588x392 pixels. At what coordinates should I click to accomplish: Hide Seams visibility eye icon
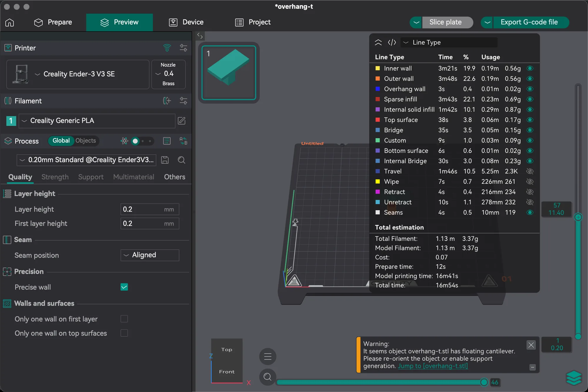pos(530,212)
